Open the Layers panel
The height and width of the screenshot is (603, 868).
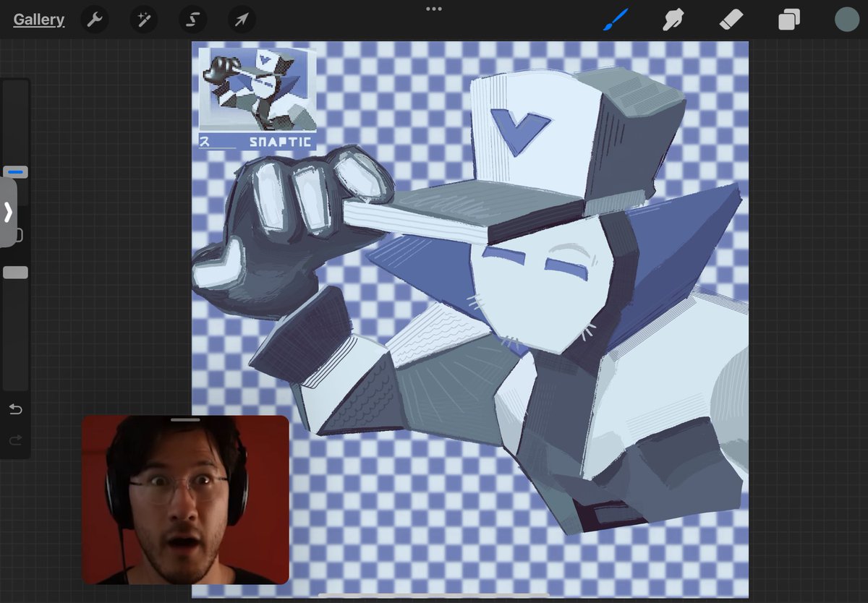click(x=789, y=20)
